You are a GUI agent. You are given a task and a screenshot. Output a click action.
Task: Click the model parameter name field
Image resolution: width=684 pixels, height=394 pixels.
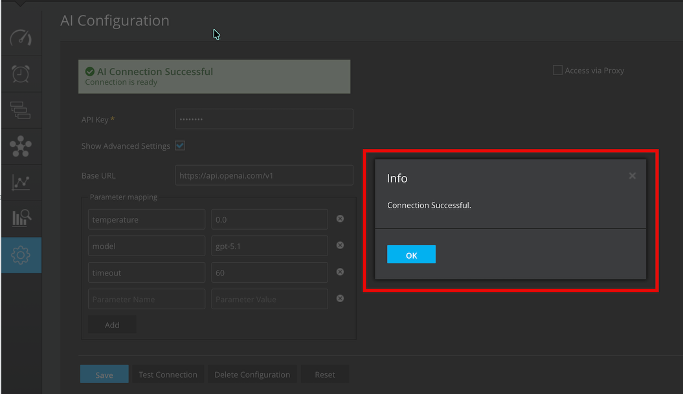(x=147, y=246)
